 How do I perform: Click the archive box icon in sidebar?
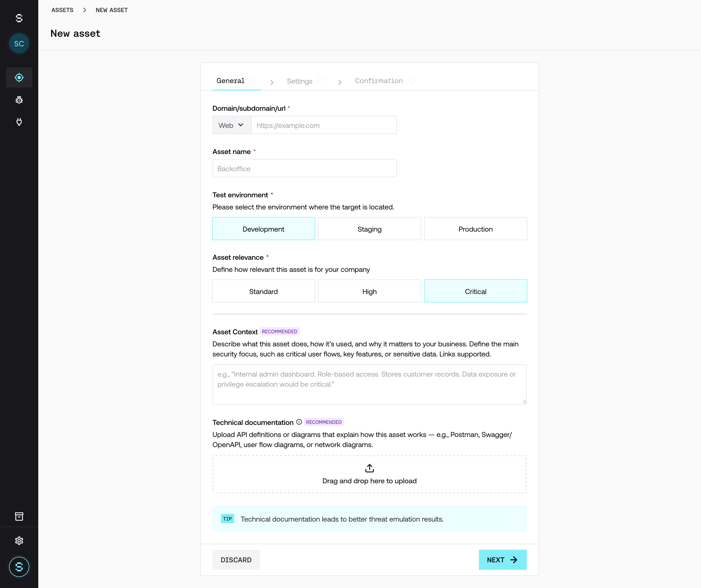click(x=19, y=516)
